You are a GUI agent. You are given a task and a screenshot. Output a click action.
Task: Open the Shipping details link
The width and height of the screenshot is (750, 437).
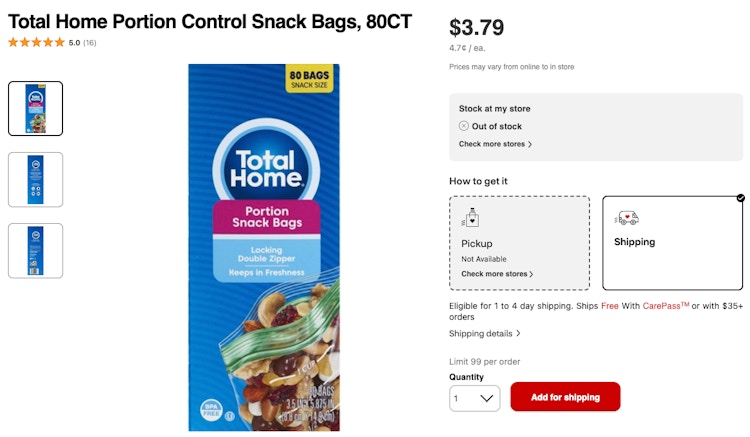click(x=481, y=333)
